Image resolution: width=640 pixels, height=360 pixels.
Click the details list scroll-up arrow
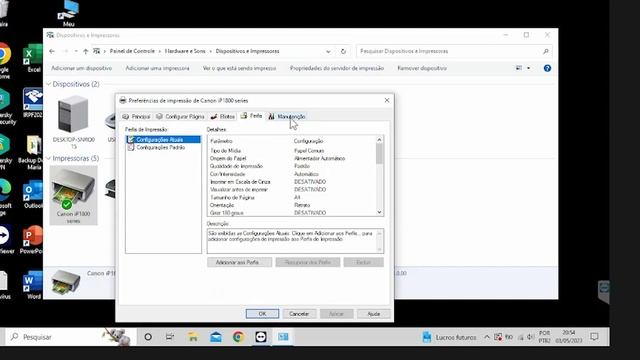click(379, 140)
